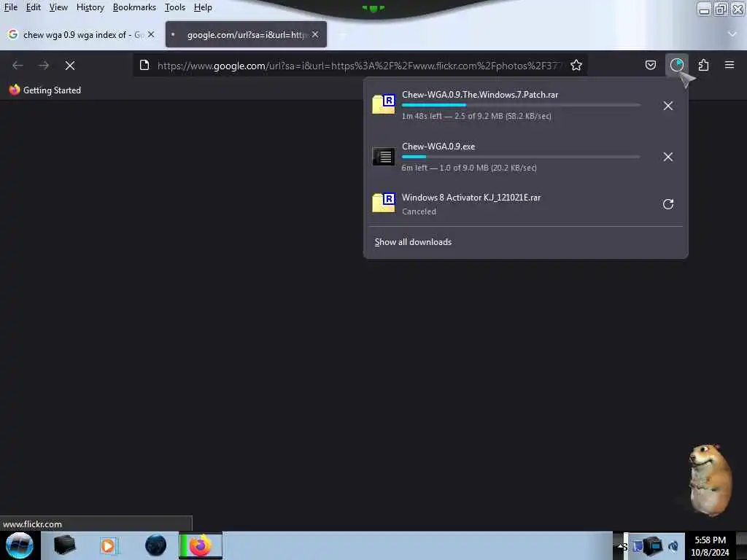The width and height of the screenshot is (747, 560).
Task: Go forward one page
Action: (x=44, y=65)
